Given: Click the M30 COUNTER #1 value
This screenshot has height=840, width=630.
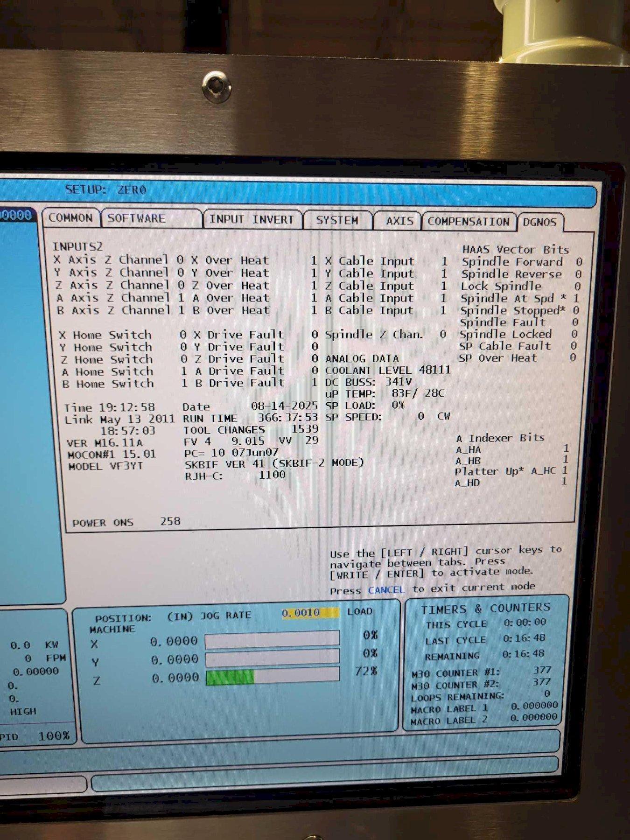Looking at the screenshot, I should pos(542,671).
